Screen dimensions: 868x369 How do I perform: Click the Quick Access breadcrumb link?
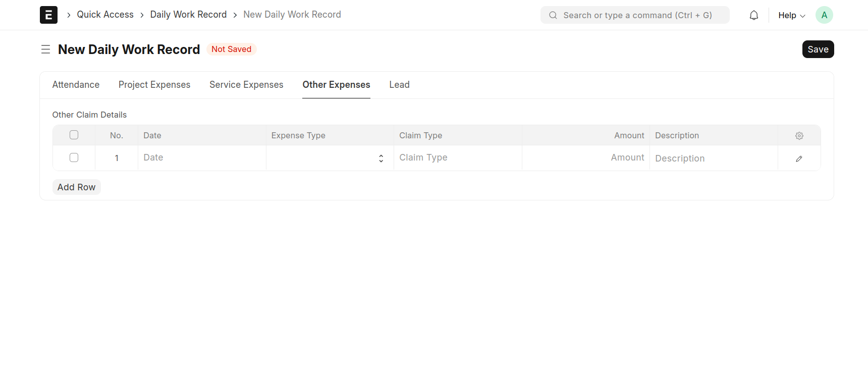105,15
